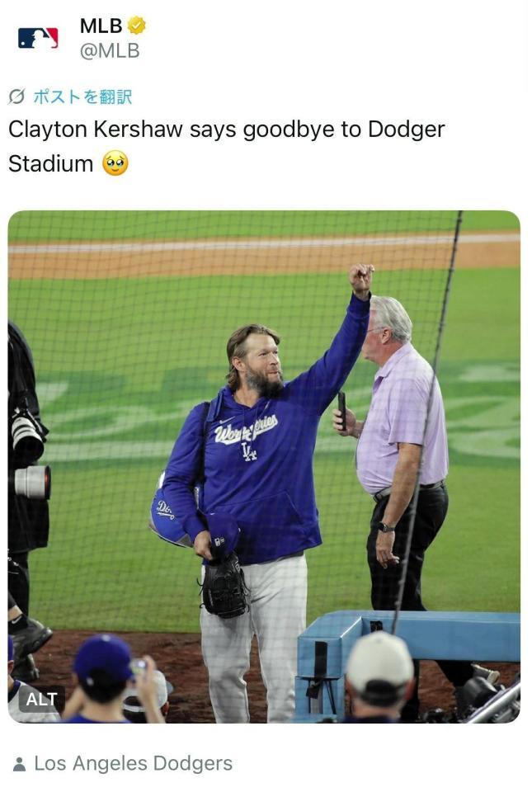Viewport: 532px width, 792px height.
Task: Click the man in lavender shirt
Action: pyautogui.click(x=398, y=455)
